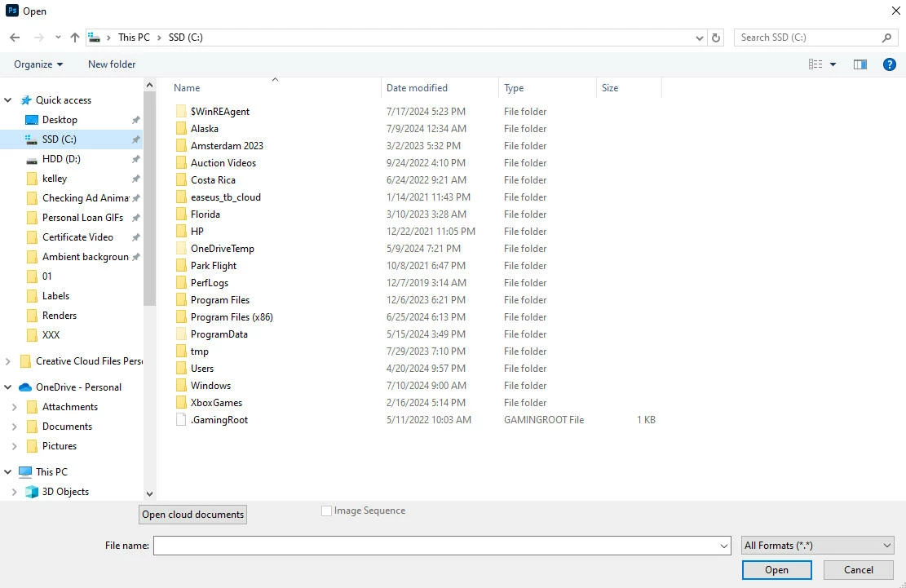Screen dimensions: 906x588
Task: Select the Amsterdam 2023 folder
Action: tap(227, 145)
